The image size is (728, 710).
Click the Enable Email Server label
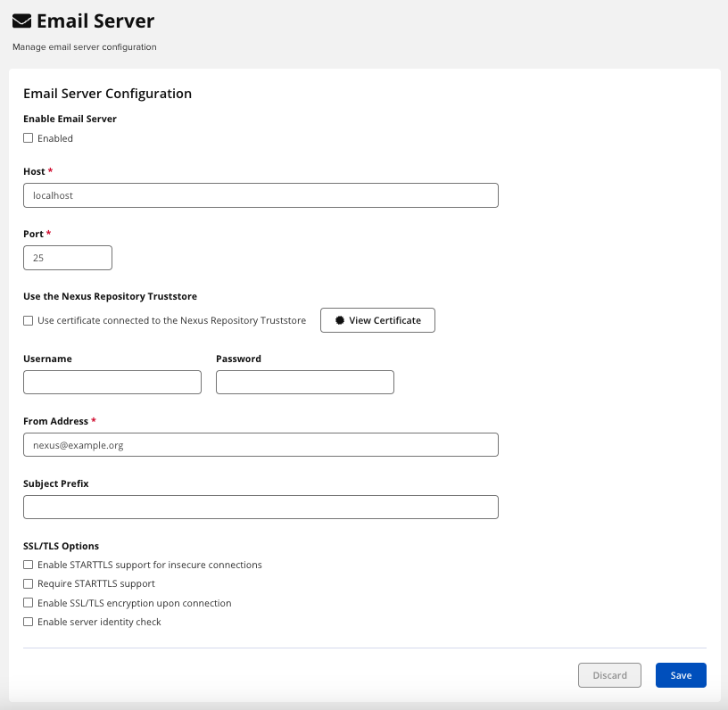(x=70, y=119)
